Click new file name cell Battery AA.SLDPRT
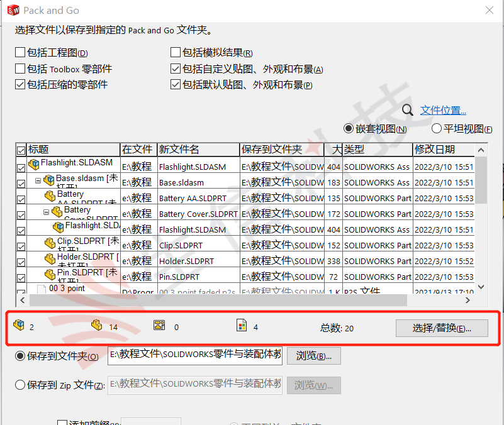Viewport: 504px width, 425px height. pos(199,198)
